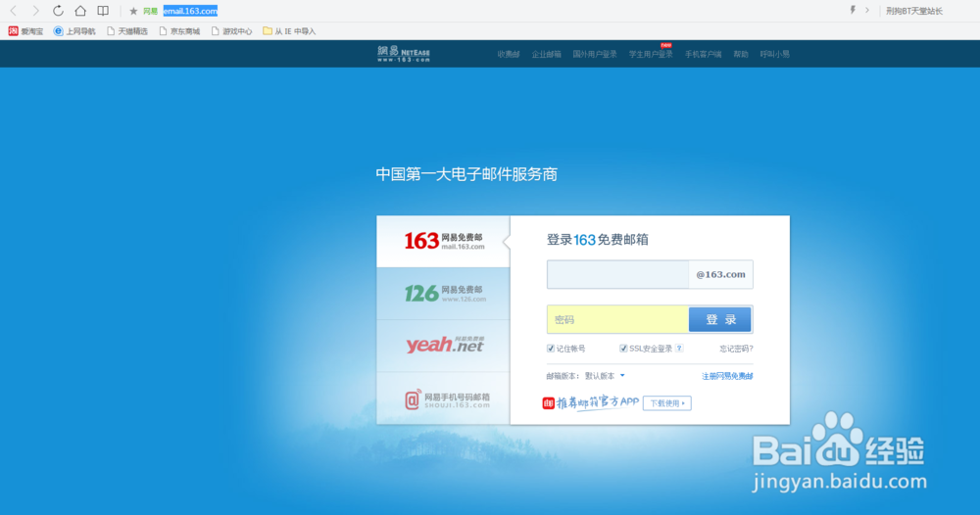Go forward with the browser forward arrow
980x515 pixels.
(35, 11)
